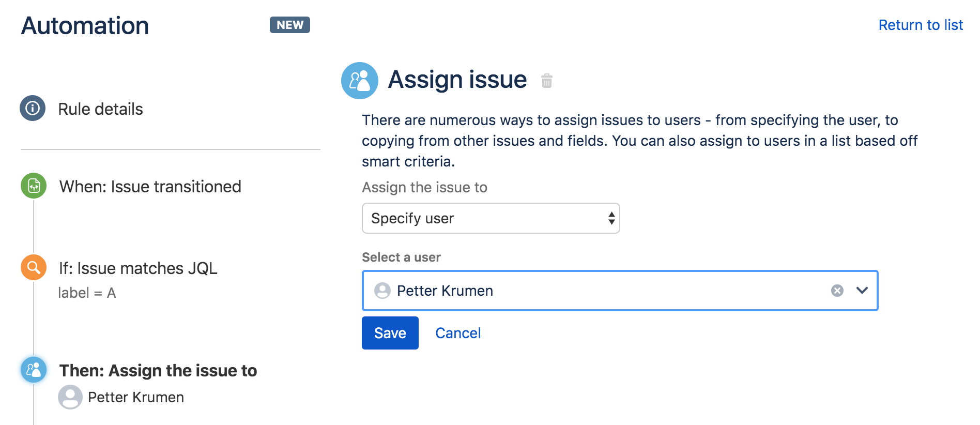Screen dimensions: 980x425
Task: Click Petter Krumen's avatar in the sidebar
Action: [70, 398]
